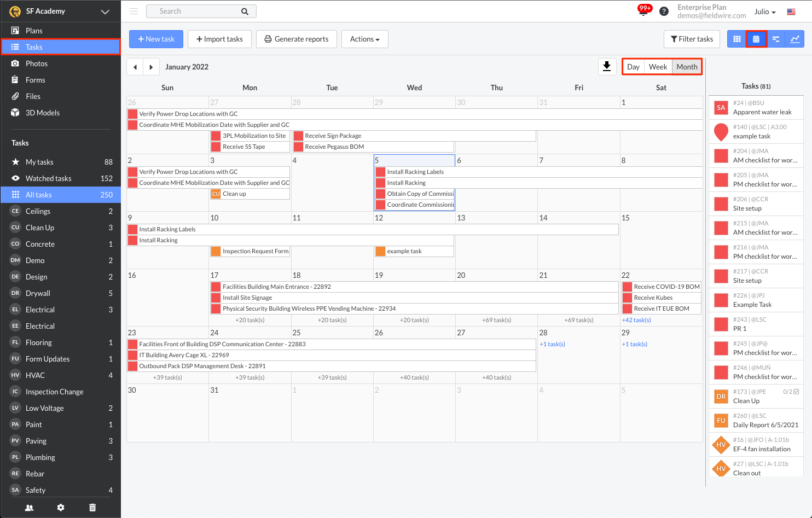Image resolution: width=812 pixels, height=518 pixels.
Task: Switch to the grid (kanban) view icon
Action: tap(736, 39)
